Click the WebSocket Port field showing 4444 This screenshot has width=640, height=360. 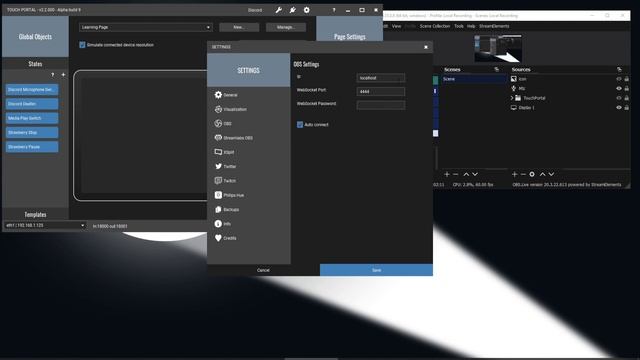[381, 91]
